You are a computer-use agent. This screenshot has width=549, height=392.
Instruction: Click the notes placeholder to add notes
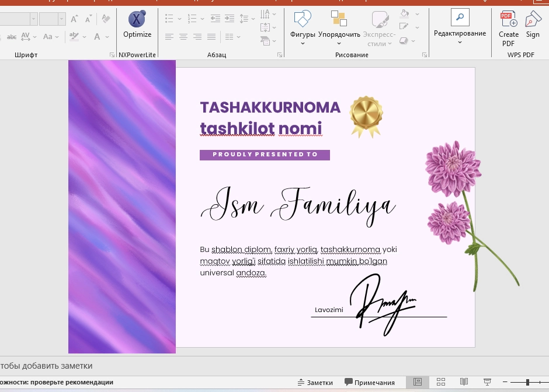click(46, 366)
